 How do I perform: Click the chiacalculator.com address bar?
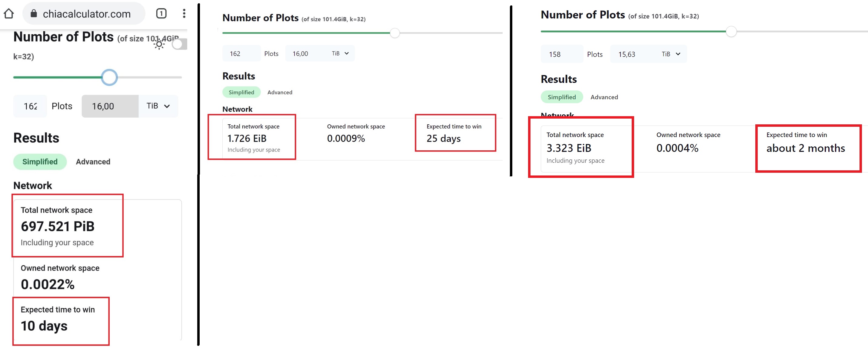[x=86, y=14]
